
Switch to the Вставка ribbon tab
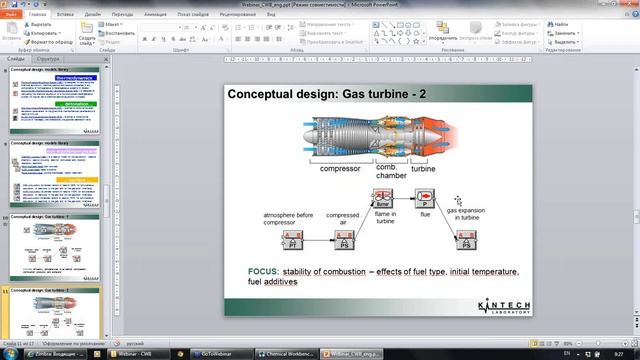(65, 14)
